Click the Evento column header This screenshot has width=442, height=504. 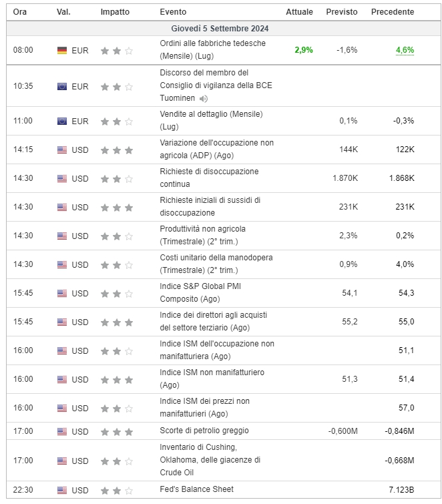173,12
